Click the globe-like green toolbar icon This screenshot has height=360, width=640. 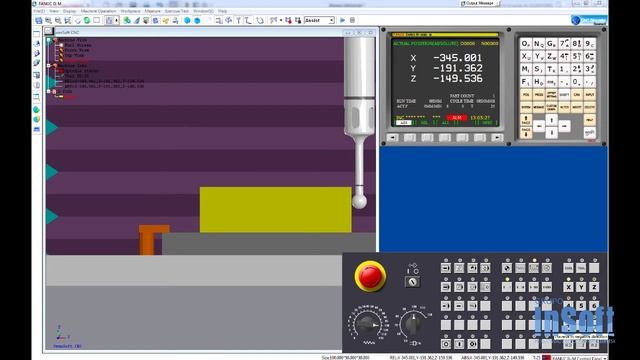tap(127, 20)
